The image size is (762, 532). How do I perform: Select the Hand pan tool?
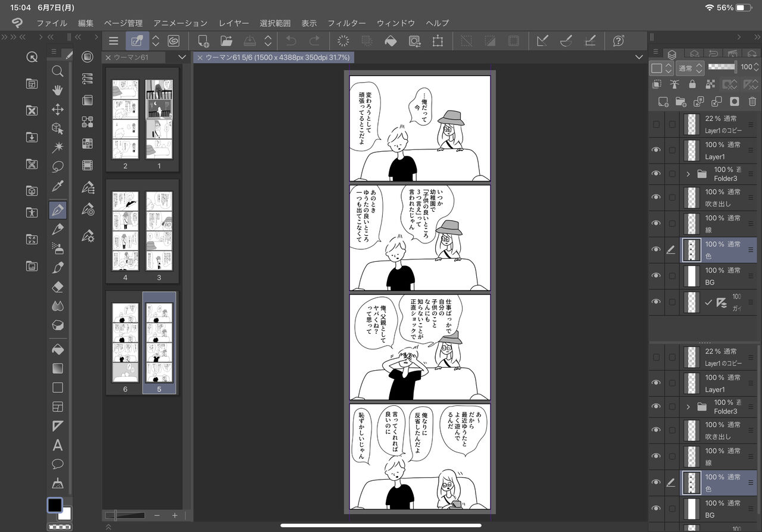tap(58, 90)
